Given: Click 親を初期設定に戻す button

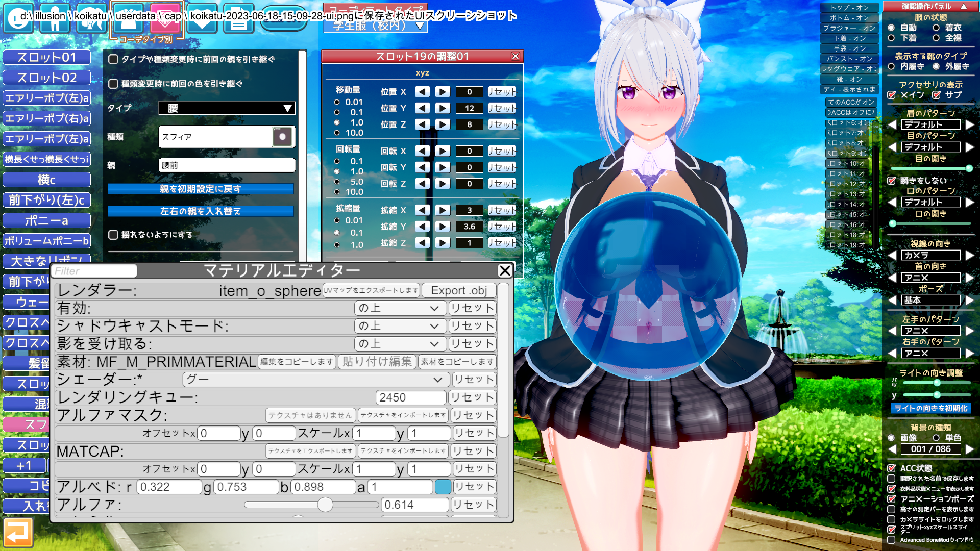Looking at the screenshot, I should pos(201,189).
